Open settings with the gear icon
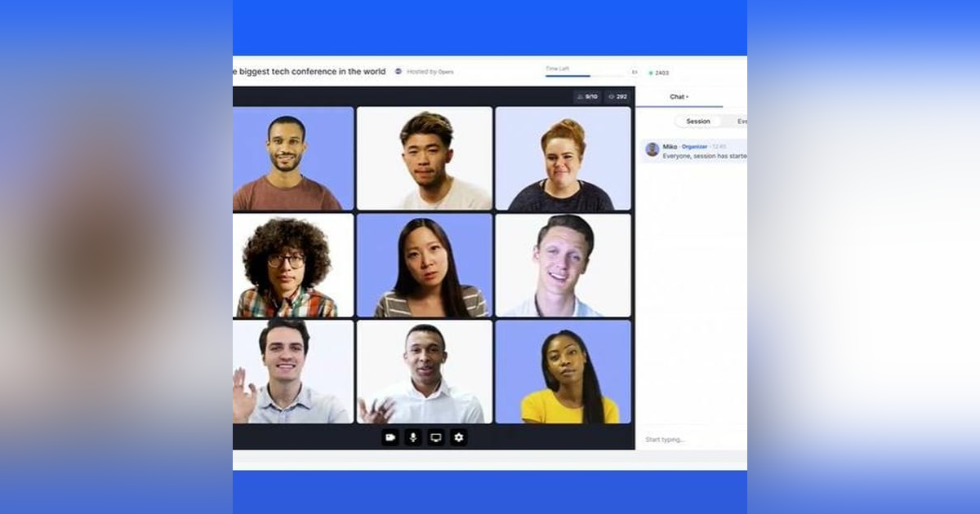 [x=459, y=438]
